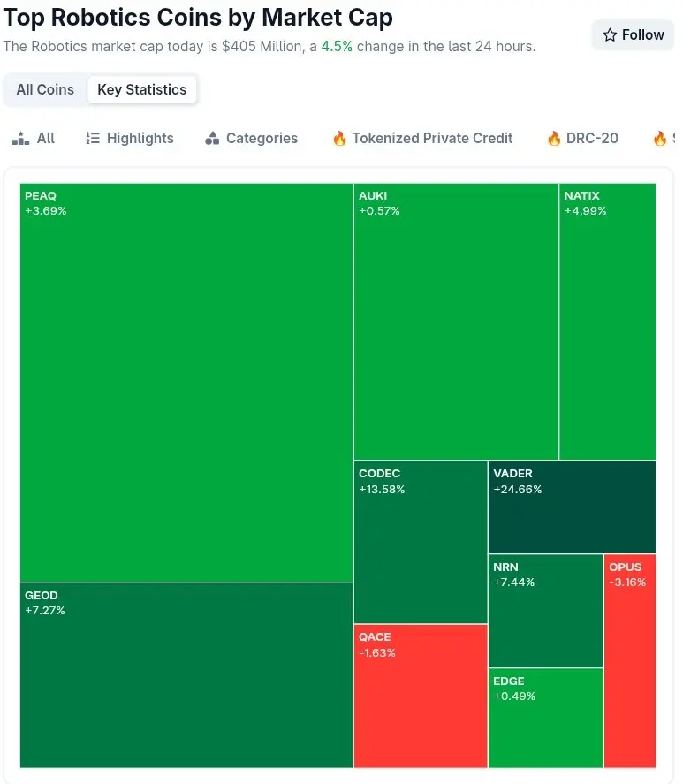Click the red OPUS tile
This screenshot has height=784, width=683.
[630, 661]
